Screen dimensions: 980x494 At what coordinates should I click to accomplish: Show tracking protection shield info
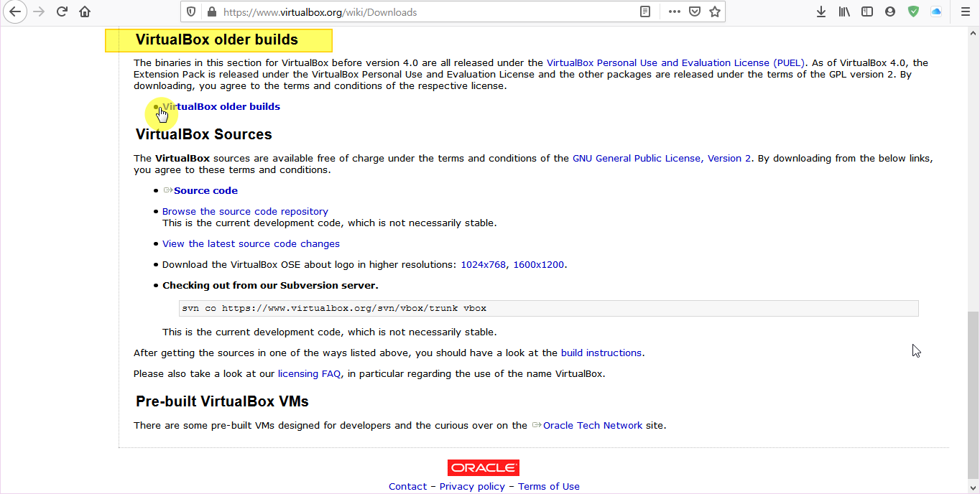[191, 11]
